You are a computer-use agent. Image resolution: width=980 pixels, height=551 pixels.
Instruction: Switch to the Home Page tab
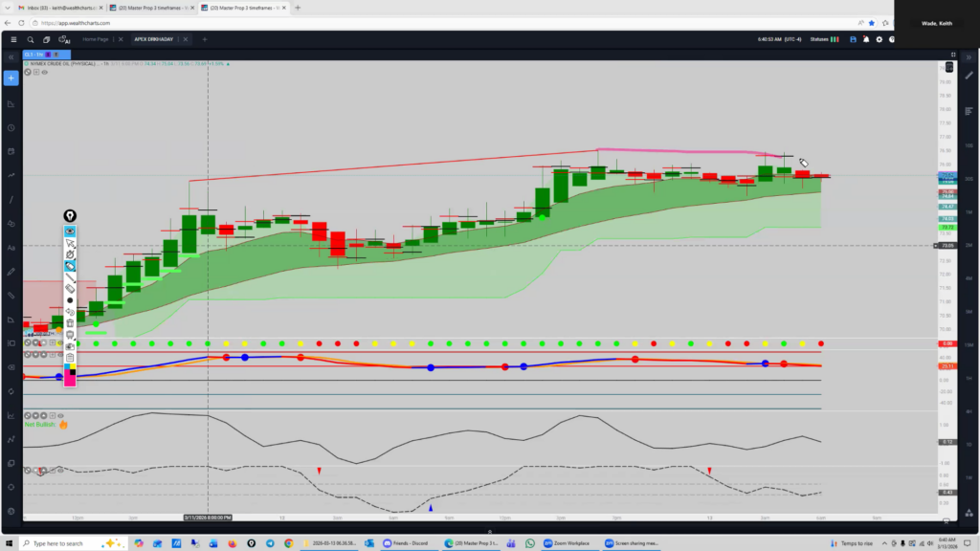pyautogui.click(x=96, y=39)
